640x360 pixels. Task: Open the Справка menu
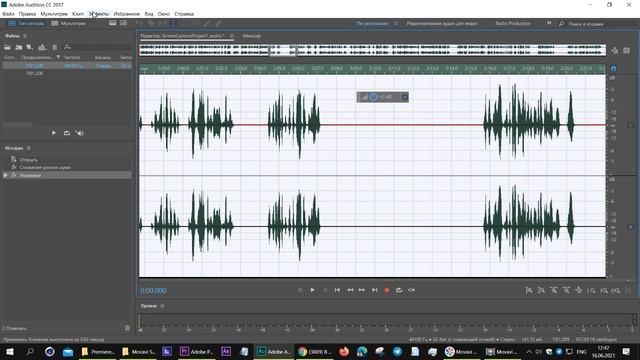[x=184, y=14]
